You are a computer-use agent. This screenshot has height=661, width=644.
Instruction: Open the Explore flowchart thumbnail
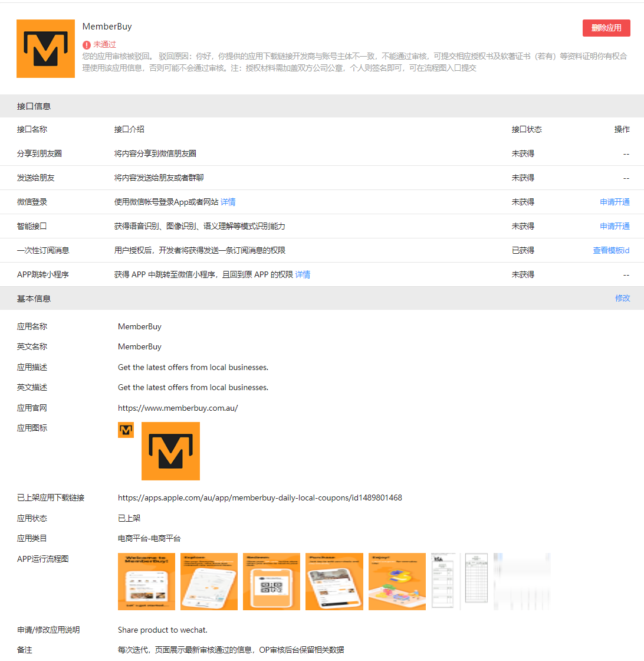pos(209,582)
